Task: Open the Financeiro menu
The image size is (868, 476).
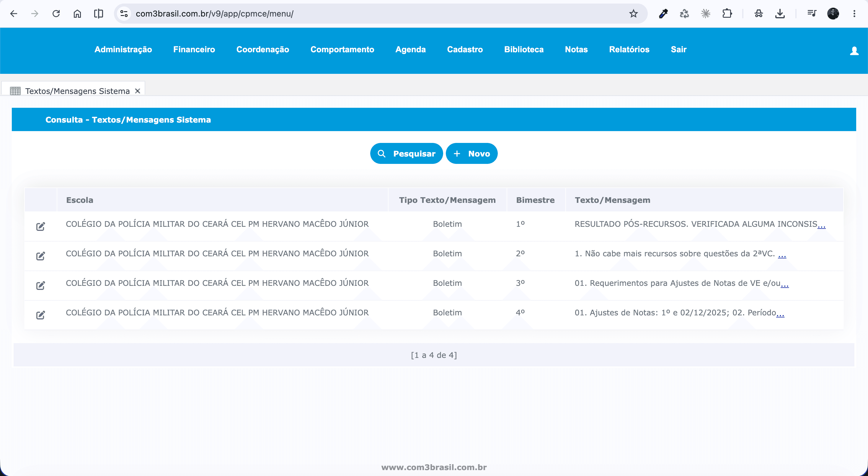Action: click(x=194, y=50)
